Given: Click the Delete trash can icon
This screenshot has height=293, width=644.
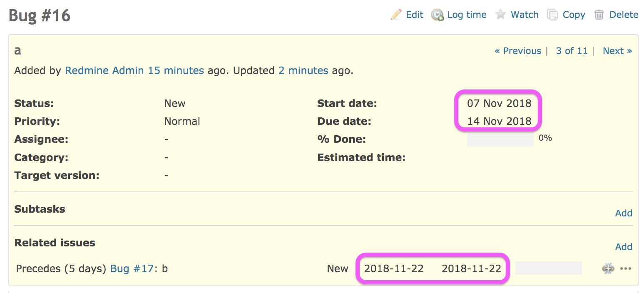Looking at the screenshot, I should pos(599,15).
